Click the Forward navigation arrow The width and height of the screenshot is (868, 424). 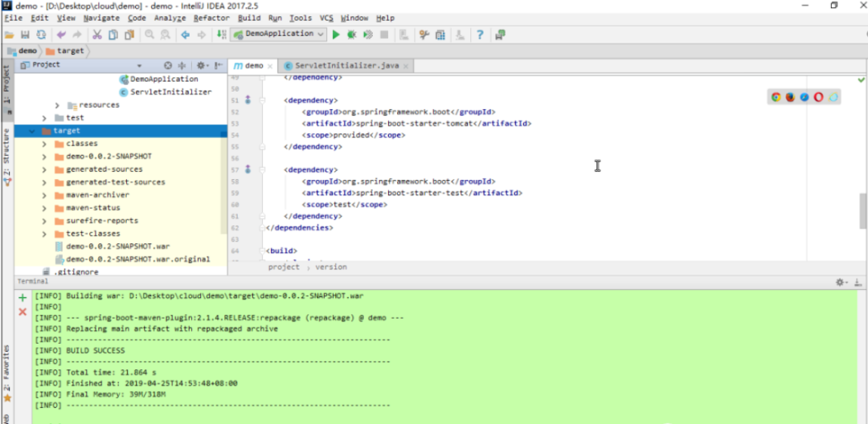point(202,35)
